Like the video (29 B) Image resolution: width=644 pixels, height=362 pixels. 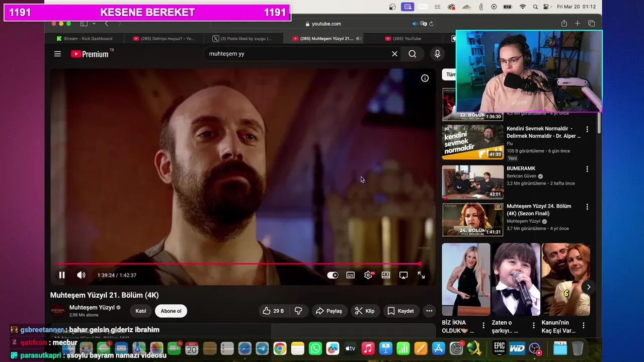[273, 311]
